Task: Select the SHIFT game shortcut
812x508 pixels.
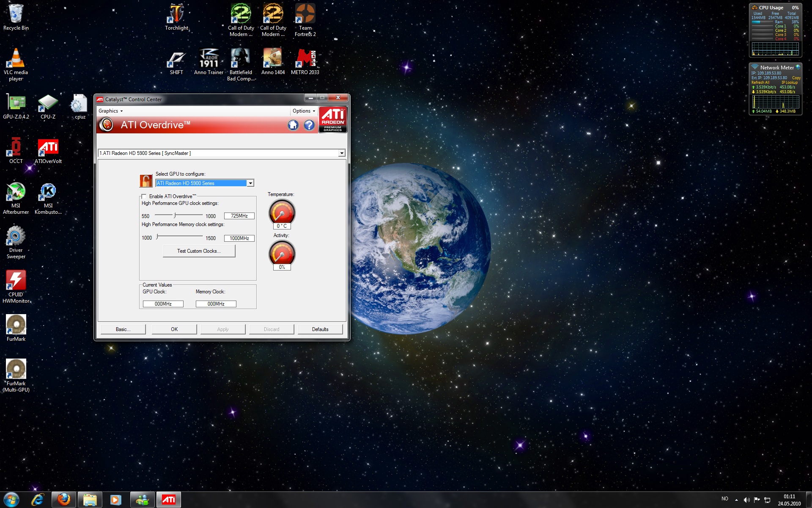Action: point(176,61)
